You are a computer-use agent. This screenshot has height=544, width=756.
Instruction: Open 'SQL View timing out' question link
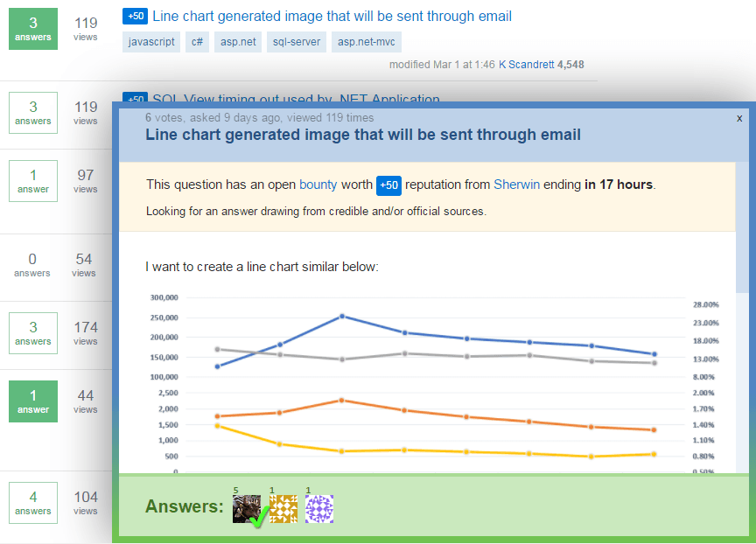pyautogui.click(x=296, y=99)
